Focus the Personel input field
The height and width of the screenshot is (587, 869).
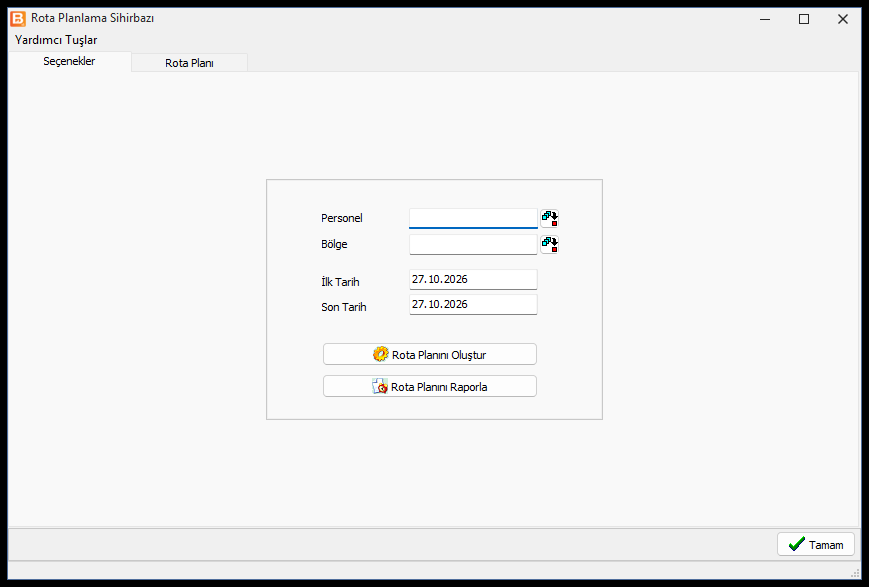tap(473, 218)
